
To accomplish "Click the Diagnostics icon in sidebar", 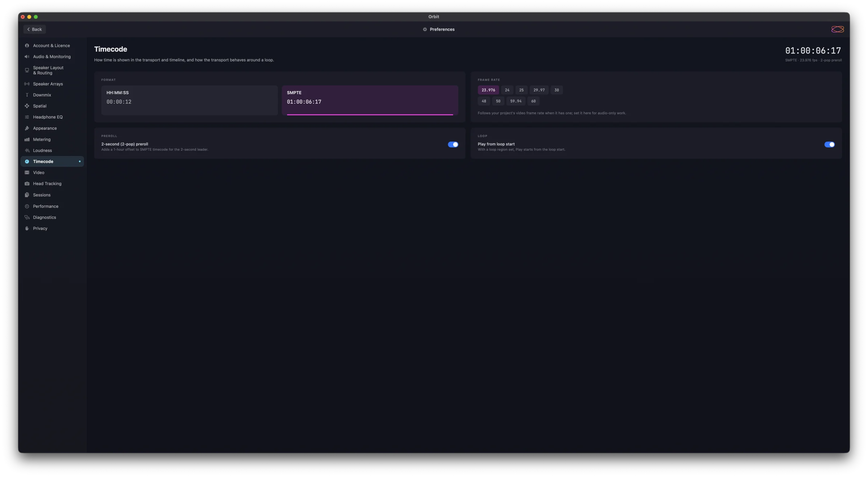I will 27,217.
